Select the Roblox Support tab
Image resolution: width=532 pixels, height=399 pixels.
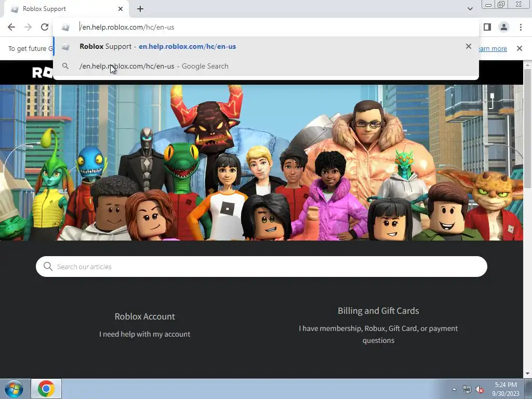[x=66, y=9]
